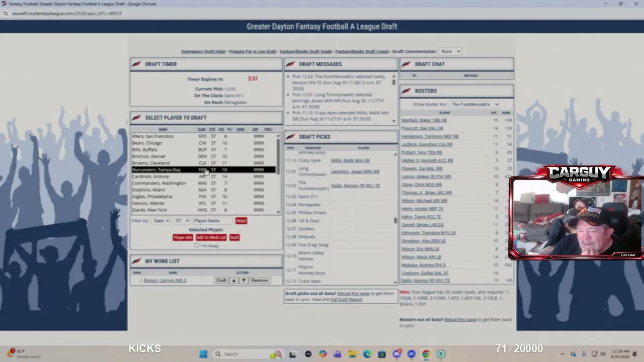Image resolution: width=644 pixels, height=362 pixels.
Task: Click the down arrow for Bynum in work list
Action: coord(244,281)
